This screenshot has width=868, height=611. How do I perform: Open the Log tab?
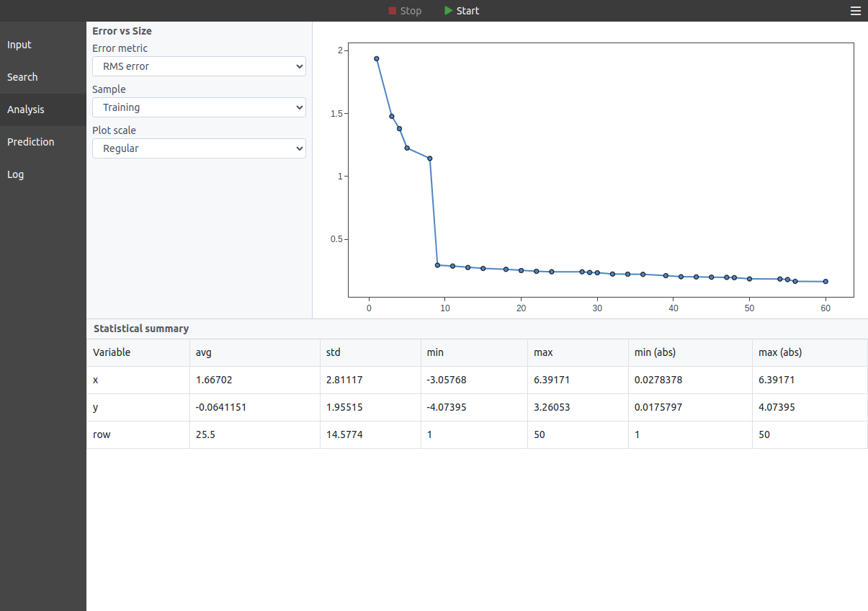pyautogui.click(x=16, y=174)
